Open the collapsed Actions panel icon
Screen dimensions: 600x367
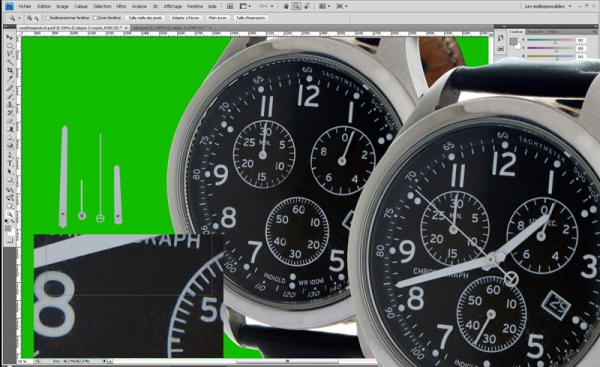coord(501,49)
